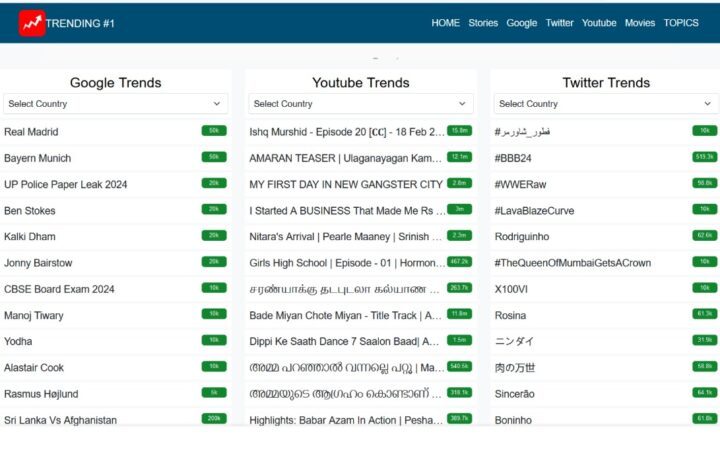Expand Youtube Trends country dropdown
The image size is (720, 475).
(x=360, y=104)
